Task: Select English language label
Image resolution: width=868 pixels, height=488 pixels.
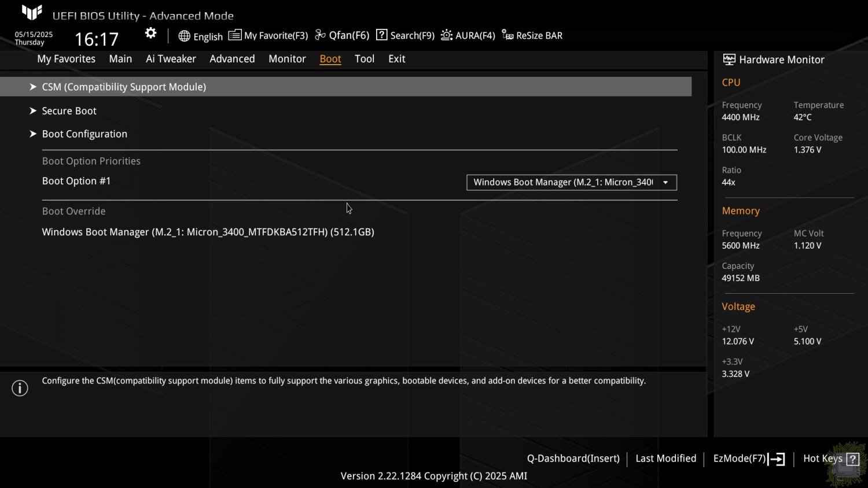Action: (x=208, y=37)
